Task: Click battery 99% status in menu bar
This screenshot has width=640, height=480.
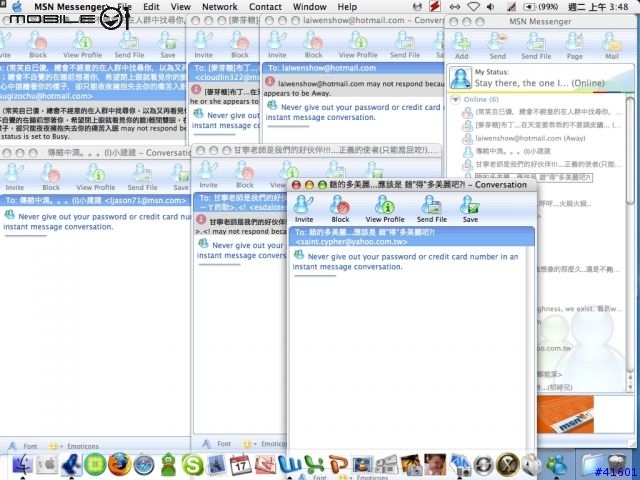Action: pos(541,7)
